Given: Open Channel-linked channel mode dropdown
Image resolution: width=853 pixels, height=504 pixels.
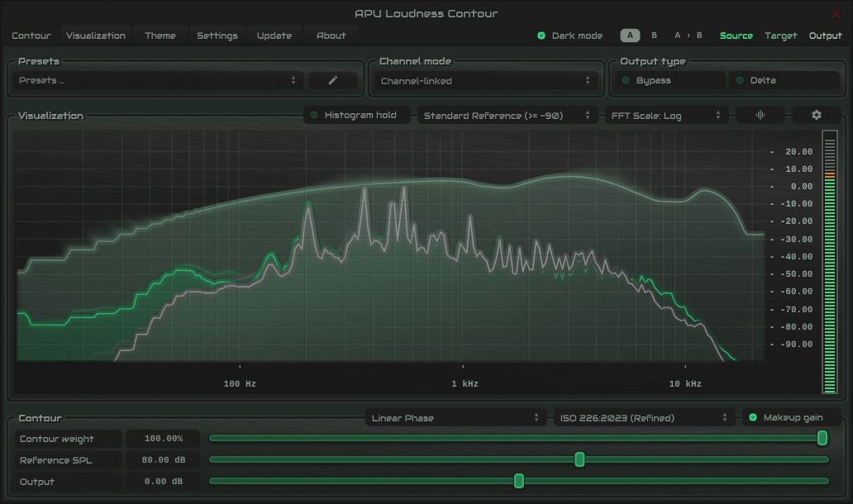Looking at the screenshot, I should click(x=486, y=81).
